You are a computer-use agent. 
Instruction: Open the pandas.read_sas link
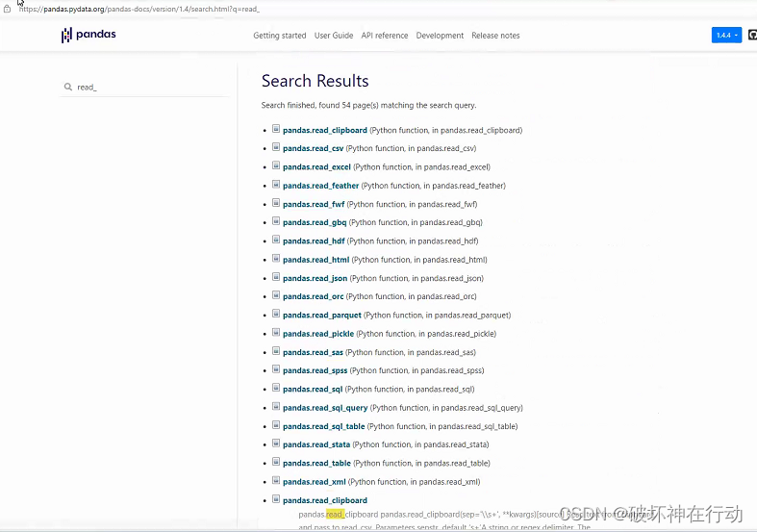click(x=313, y=352)
